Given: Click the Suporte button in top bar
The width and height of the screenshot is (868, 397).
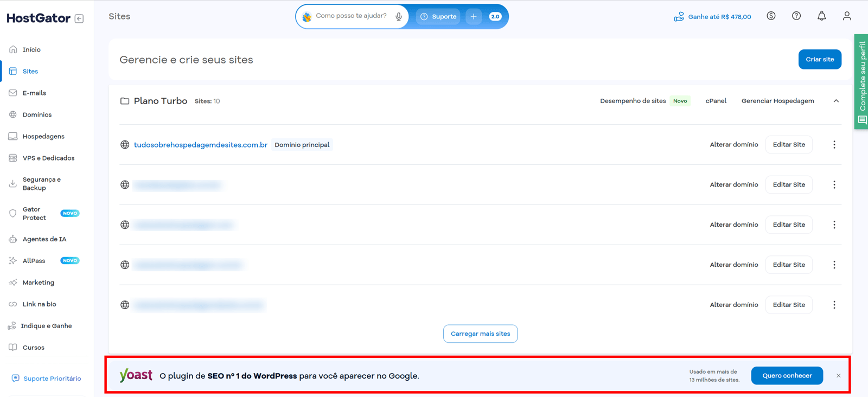Looking at the screenshot, I should click(438, 17).
